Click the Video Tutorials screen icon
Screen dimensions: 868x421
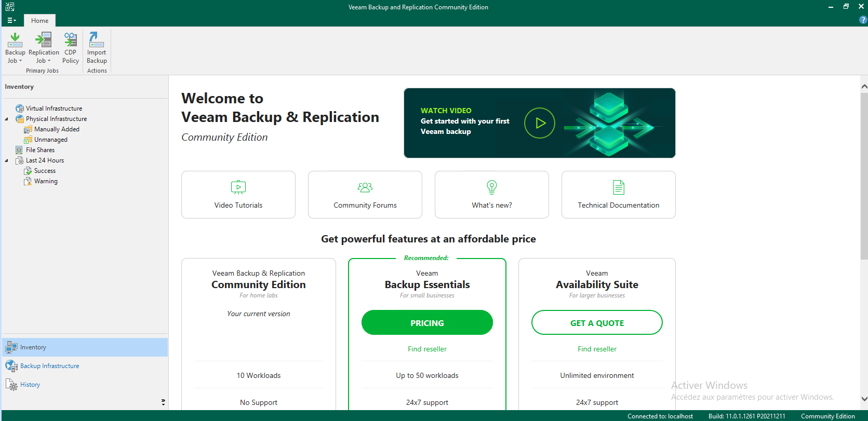[238, 187]
